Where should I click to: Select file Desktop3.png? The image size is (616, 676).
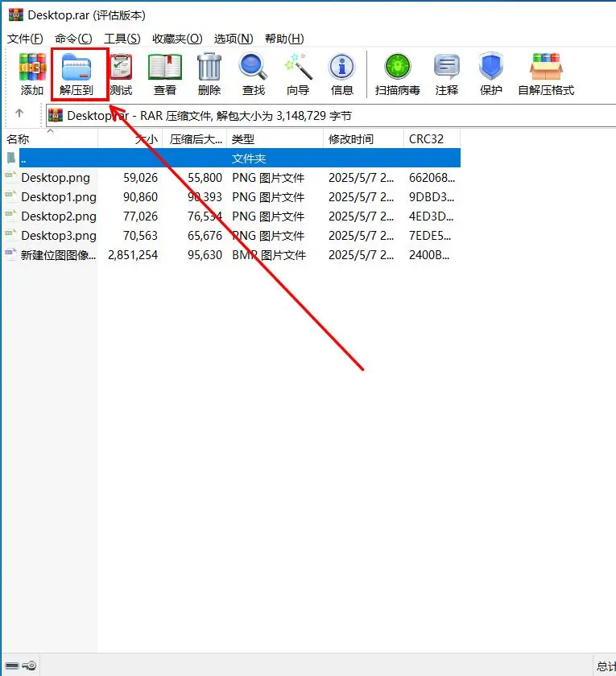(x=59, y=236)
